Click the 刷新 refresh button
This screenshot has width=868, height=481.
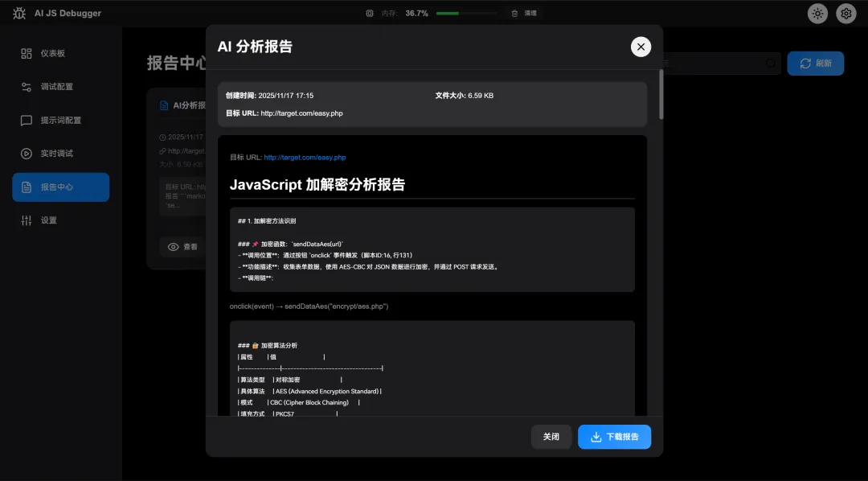pyautogui.click(x=816, y=64)
